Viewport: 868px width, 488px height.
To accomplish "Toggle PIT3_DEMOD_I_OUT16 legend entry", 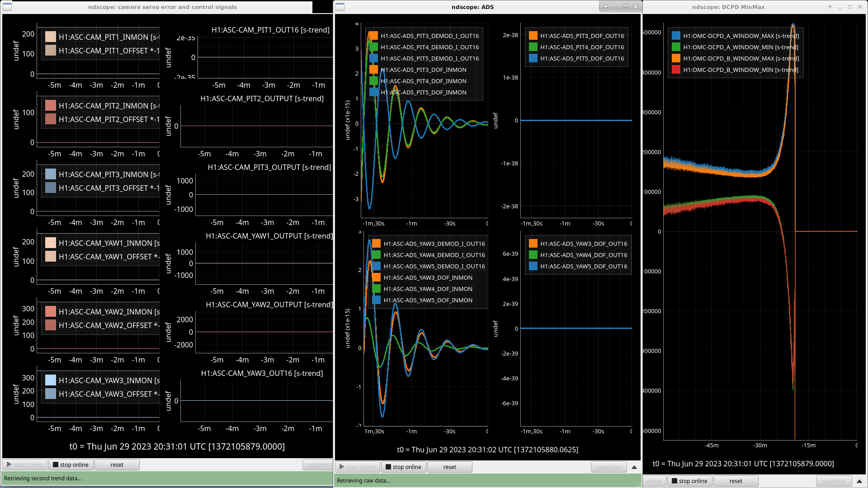I will point(429,36).
